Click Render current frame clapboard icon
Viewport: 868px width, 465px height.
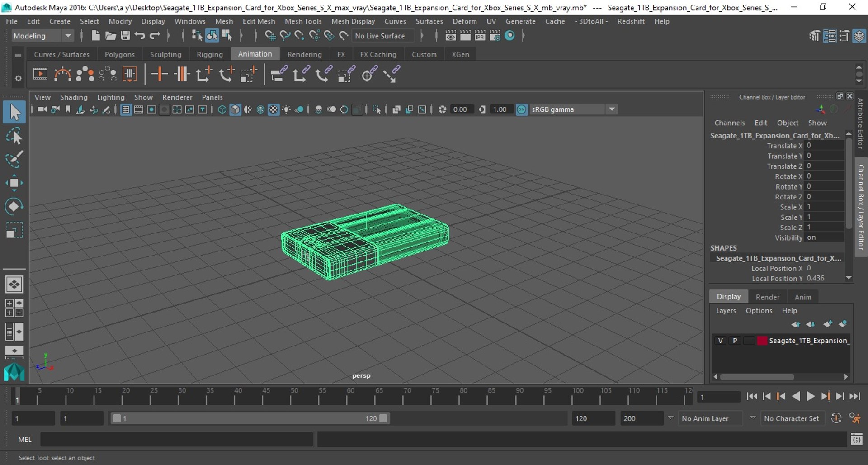[x=465, y=36]
